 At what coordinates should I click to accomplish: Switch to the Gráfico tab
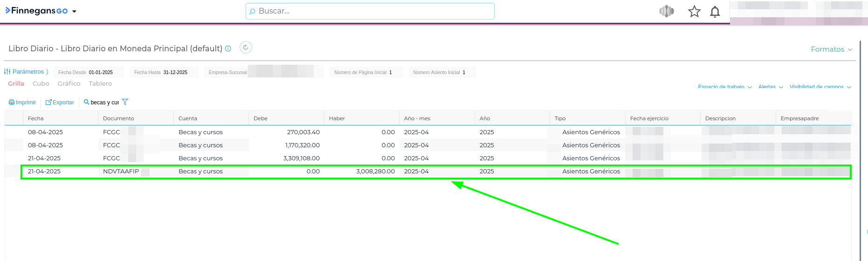pos(69,84)
